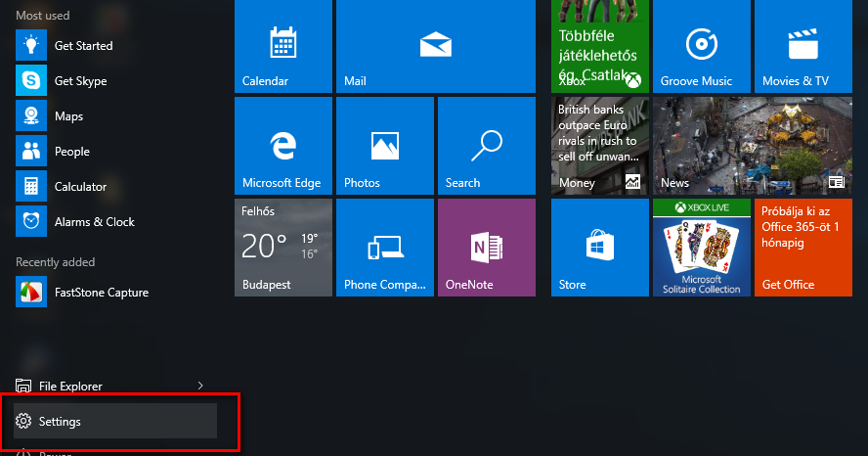The height and width of the screenshot is (456, 868).
Task: Open the People app icon
Action: 31,152
